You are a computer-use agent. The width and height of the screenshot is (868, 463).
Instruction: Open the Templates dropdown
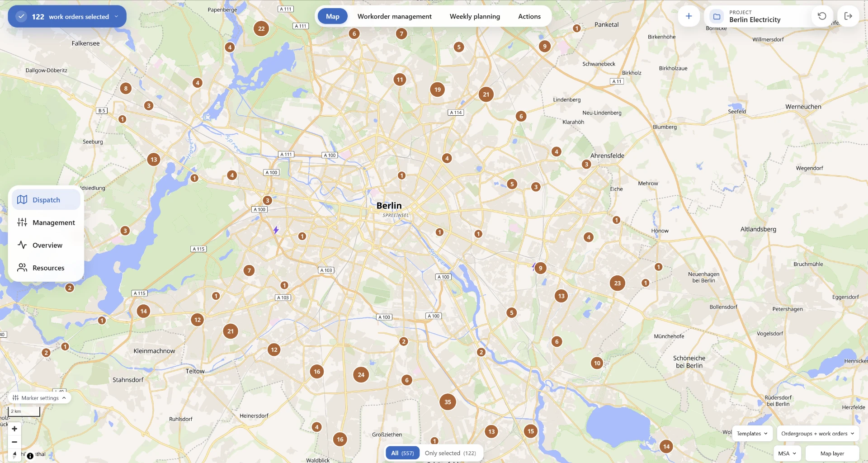(752, 434)
